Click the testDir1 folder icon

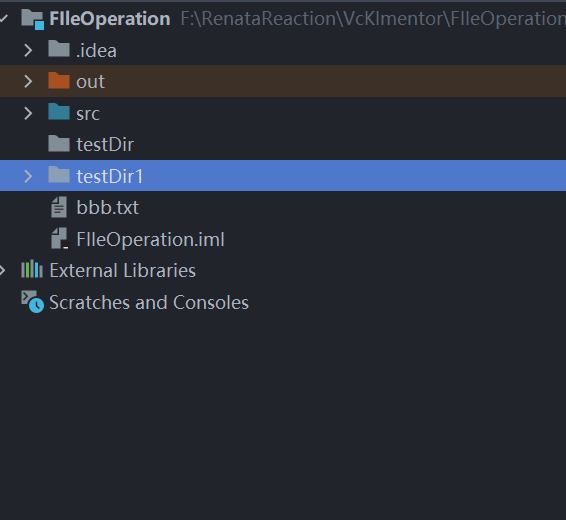click(59, 175)
